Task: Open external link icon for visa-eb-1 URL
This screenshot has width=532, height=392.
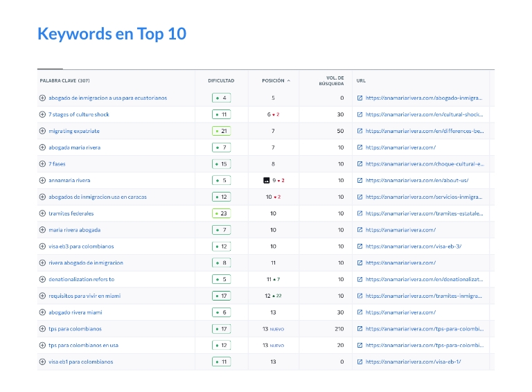Action: coord(360,362)
